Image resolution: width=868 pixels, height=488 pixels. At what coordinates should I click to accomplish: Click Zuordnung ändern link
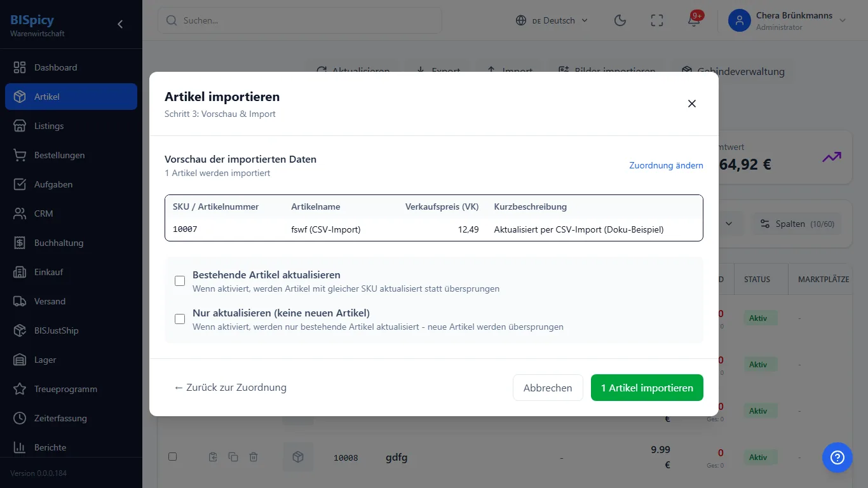(x=666, y=165)
